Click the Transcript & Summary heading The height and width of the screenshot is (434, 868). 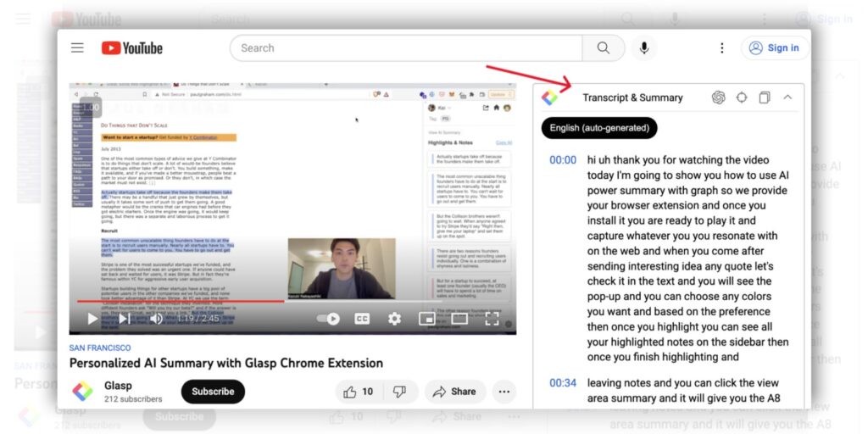(x=632, y=97)
